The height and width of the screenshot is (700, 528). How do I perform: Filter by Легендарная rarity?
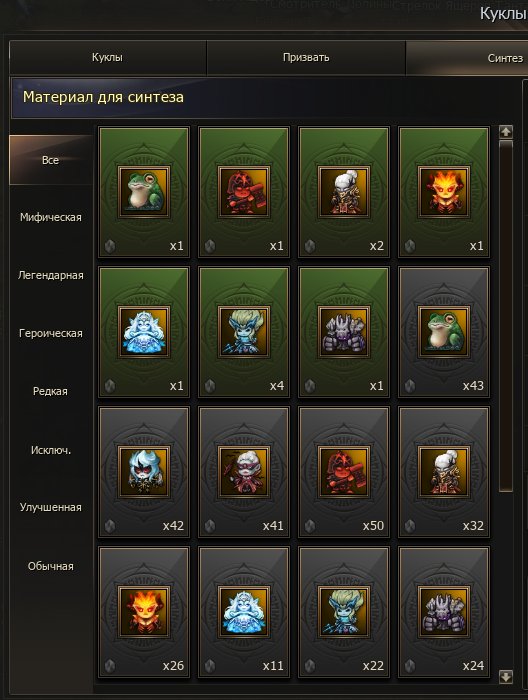[50, 275]
